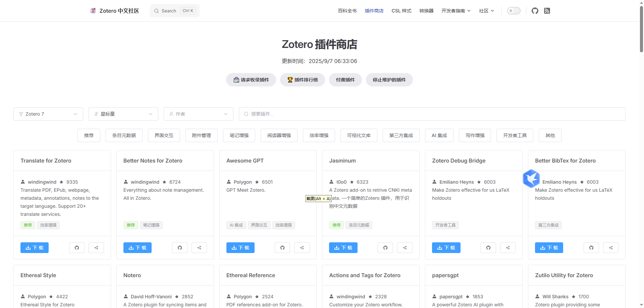Click share icon on Translate for Zotero card
The image size is (644, 308).
[x=96, y=248]
